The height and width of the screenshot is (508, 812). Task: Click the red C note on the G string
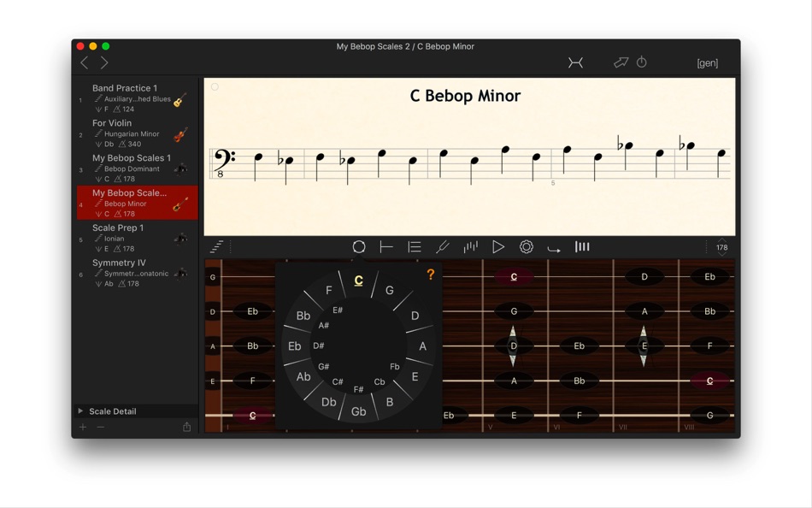[514, 277]
